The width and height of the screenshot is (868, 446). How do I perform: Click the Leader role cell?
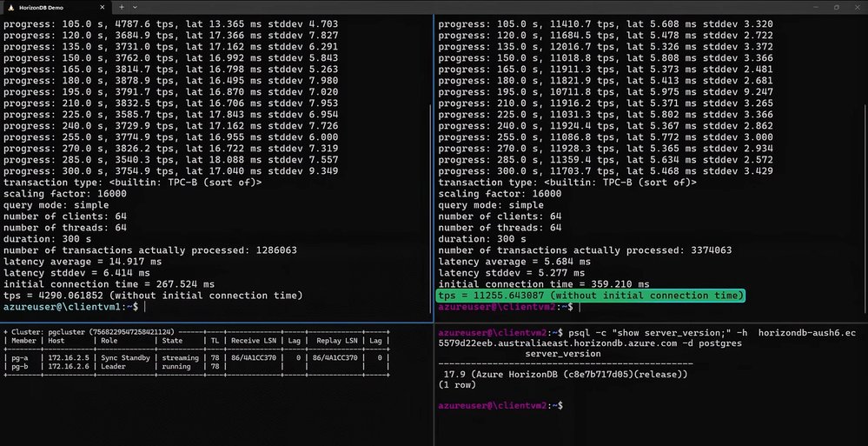tap(113, 366)
